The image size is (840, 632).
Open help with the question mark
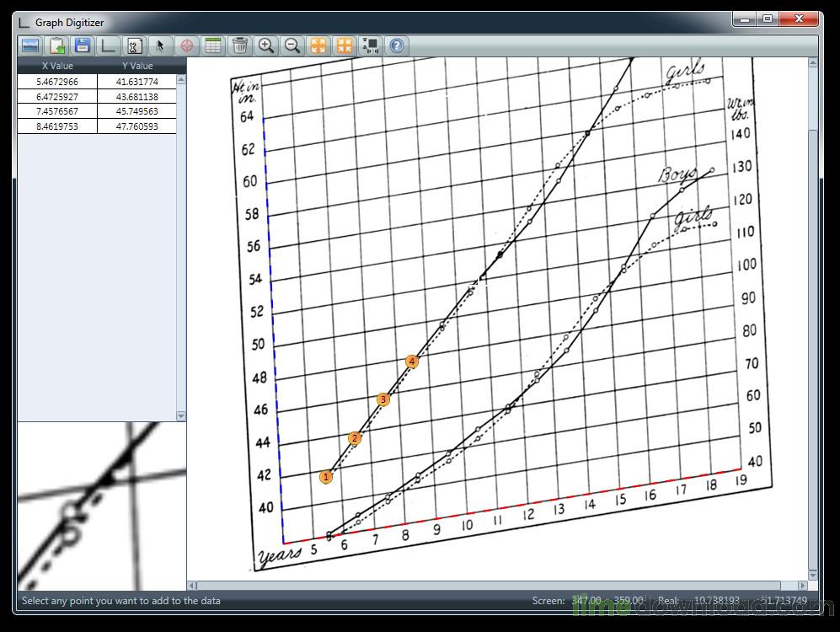pyautogui.click(x=397, y=46)
